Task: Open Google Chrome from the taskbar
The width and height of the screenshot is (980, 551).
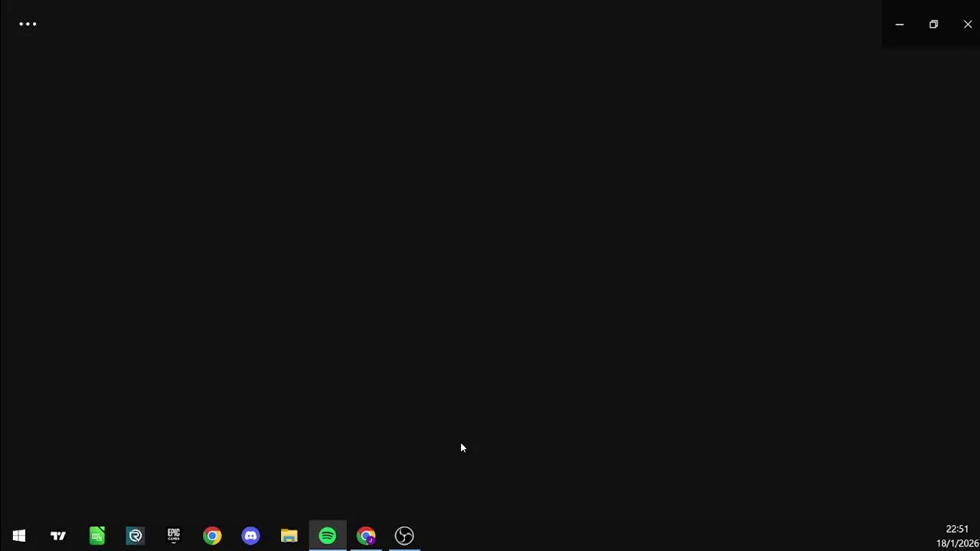Action: tap(212, 536)
